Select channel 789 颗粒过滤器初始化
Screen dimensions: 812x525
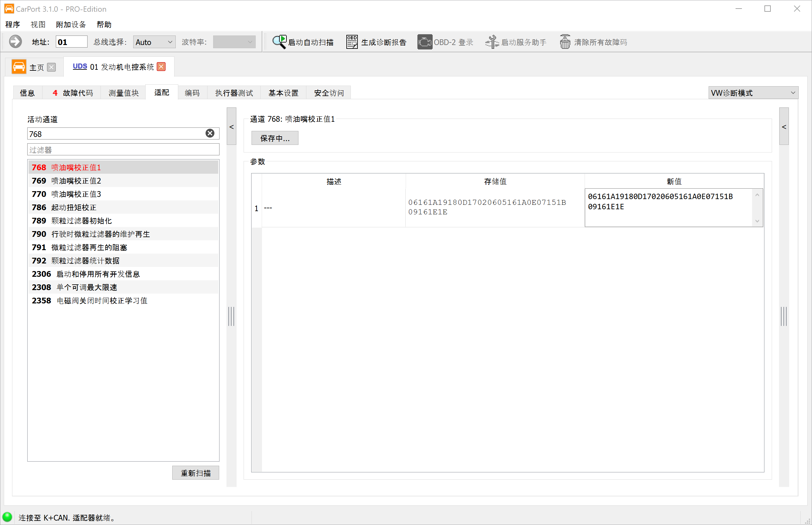coord(123,221)
